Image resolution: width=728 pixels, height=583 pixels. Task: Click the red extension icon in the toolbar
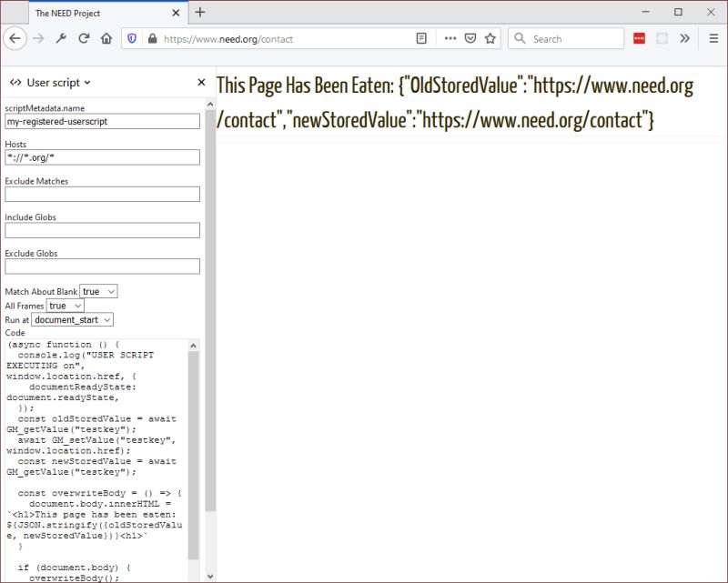pos(639,39)
